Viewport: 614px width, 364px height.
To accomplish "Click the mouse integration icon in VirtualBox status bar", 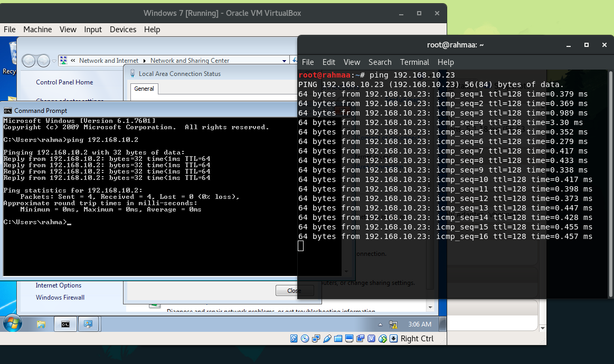I will pos(383,339).
